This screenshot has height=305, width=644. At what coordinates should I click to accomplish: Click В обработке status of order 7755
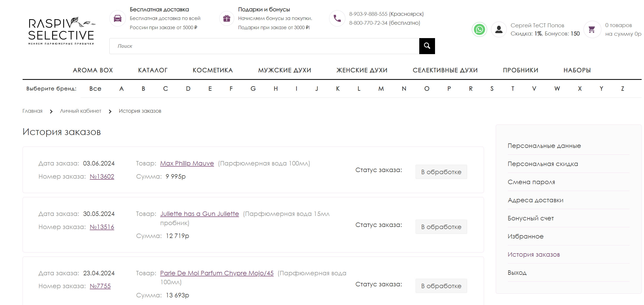click(x=441, y=286)
